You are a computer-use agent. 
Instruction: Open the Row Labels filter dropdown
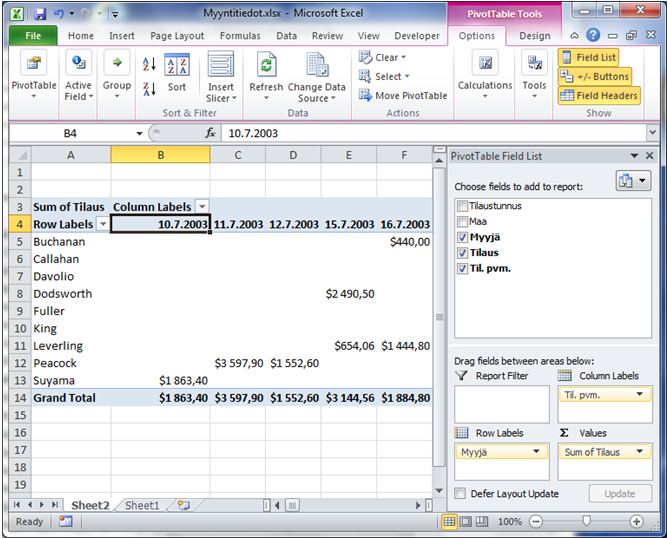click(101, 224)
